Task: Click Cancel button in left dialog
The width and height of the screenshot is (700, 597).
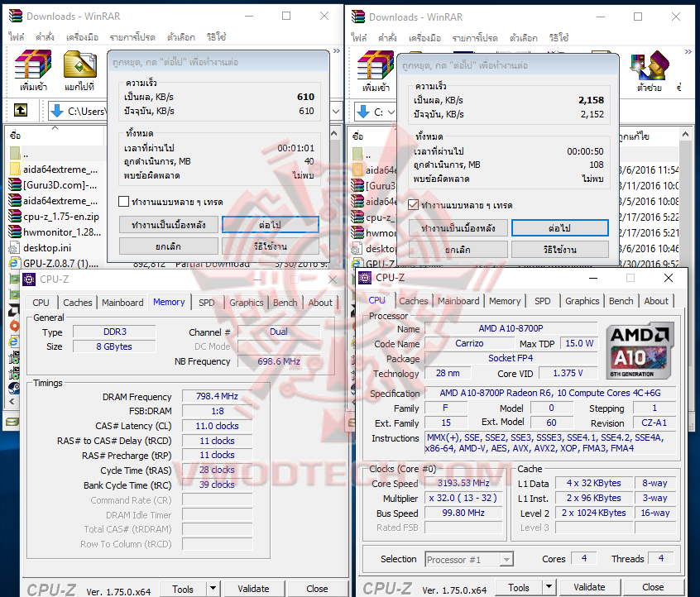Action: coord(168,246)
